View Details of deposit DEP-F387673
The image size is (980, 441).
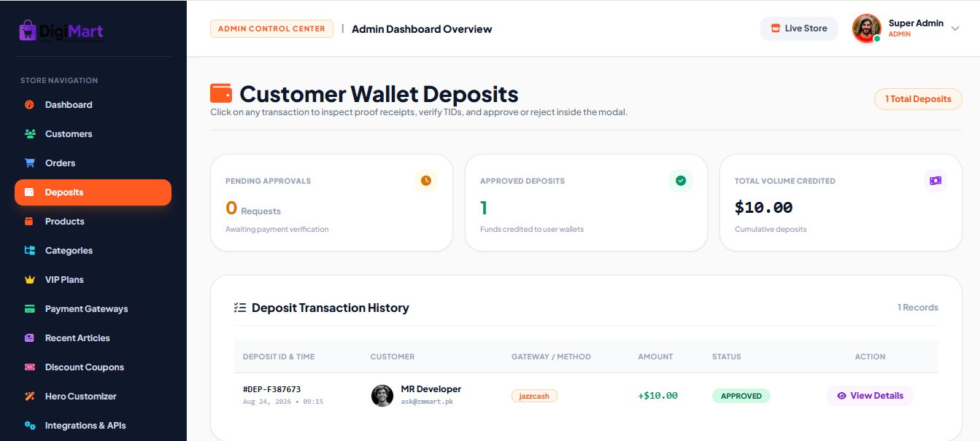click(870, 396)
